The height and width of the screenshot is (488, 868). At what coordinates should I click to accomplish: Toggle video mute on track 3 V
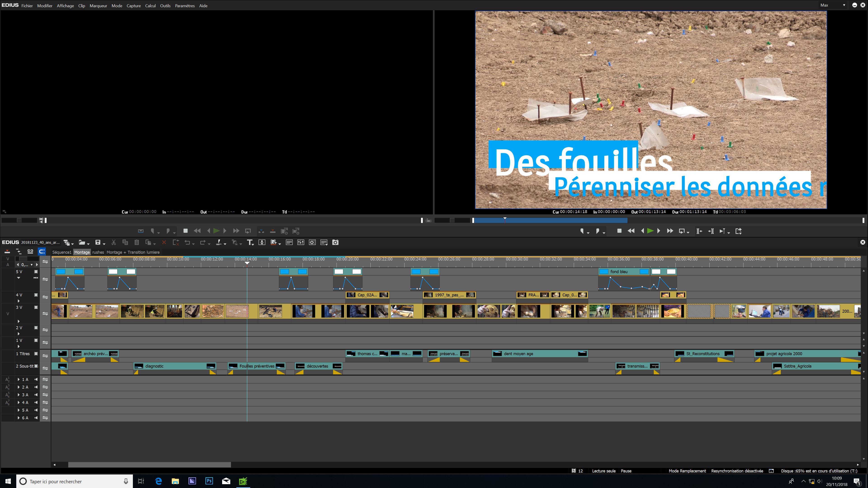click(36, 307)
